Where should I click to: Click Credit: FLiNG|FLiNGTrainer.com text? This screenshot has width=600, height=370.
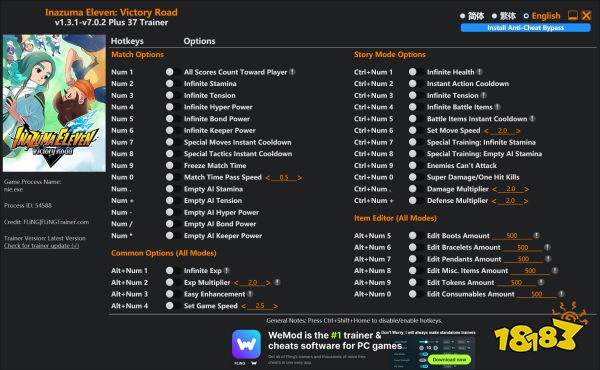pyautogui.click(x=46, y=222)
